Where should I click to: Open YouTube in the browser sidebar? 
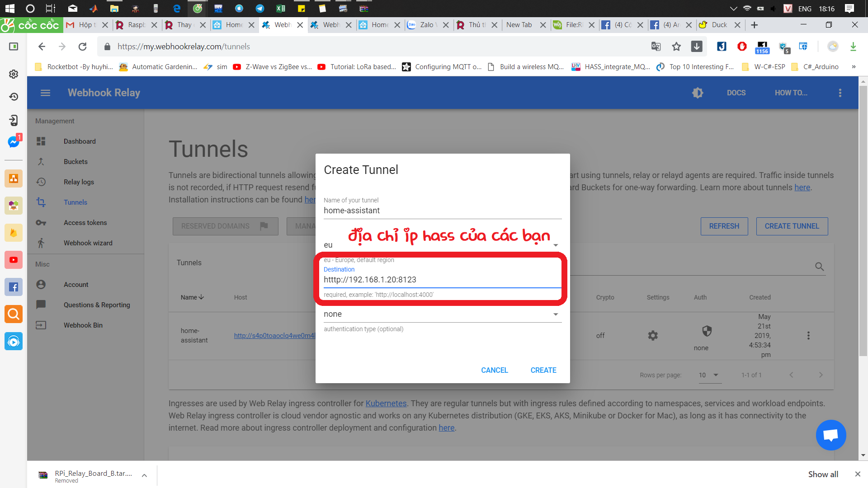[x=14, y=260]
